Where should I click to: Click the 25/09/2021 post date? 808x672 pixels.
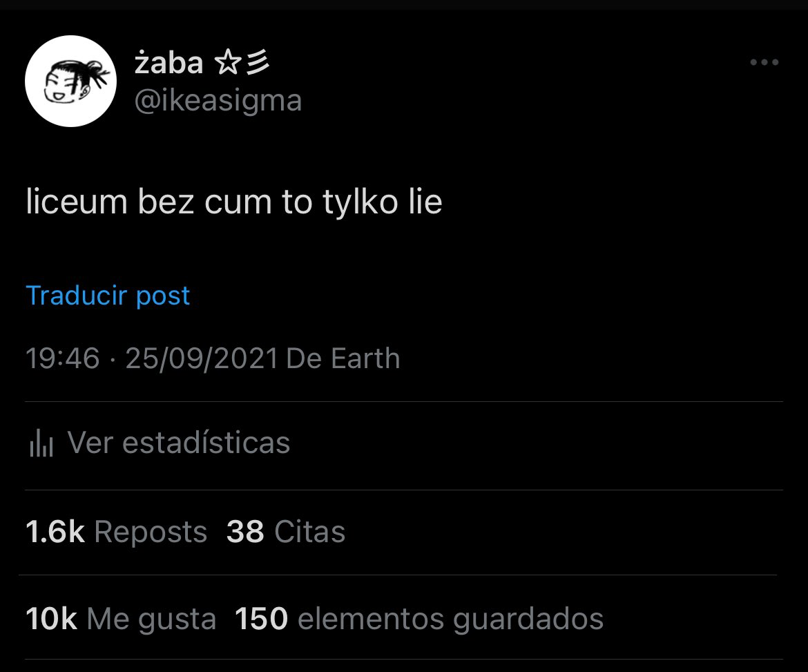(x=202, y=359)
